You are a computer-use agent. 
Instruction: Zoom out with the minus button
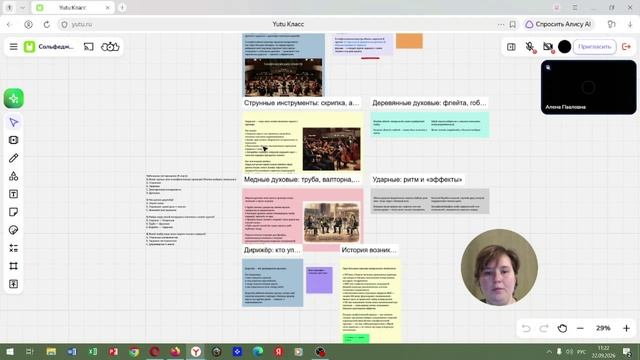pyautogui.click(x=580, y=328)
